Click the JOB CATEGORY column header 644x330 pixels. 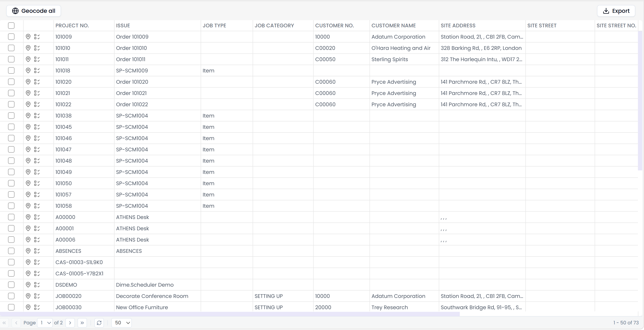[274, 26]
